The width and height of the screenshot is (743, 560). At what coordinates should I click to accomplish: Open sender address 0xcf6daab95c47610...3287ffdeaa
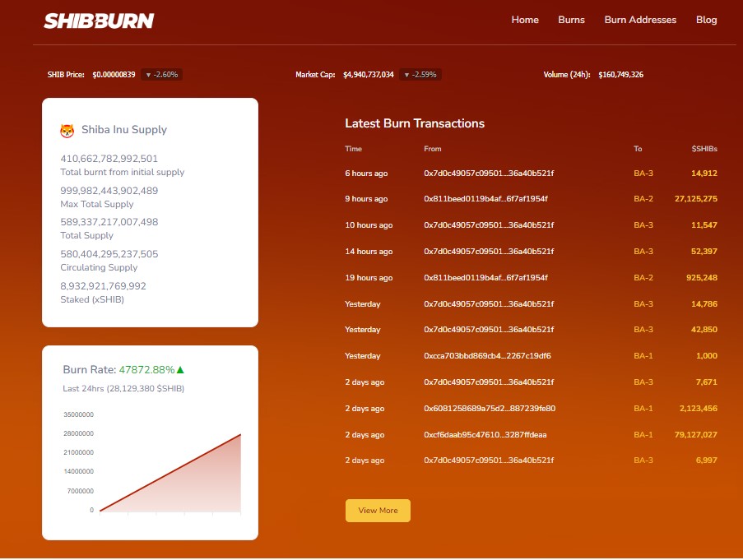(x=485, y=434)
